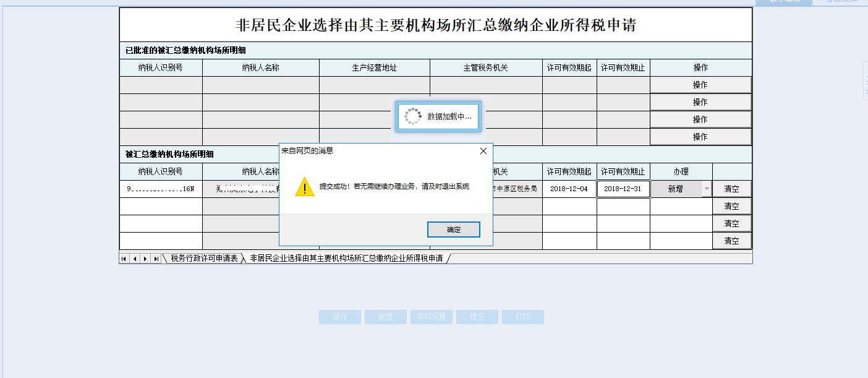868x378 pixels.
Task: Click the 重置 button
Action: pyautogui.click(x=385, y=316)
